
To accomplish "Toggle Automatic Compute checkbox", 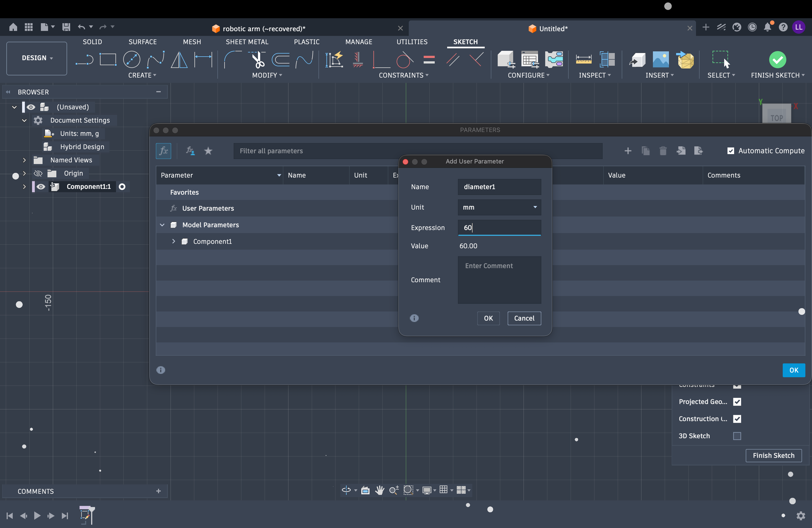I will (731, 151).
